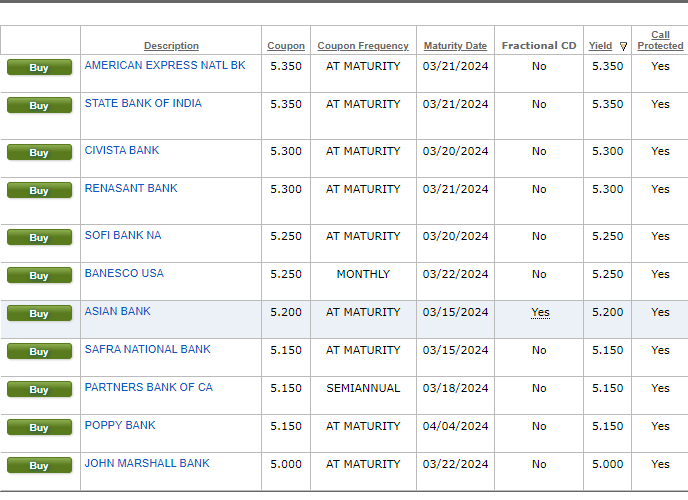The image size is (688, 500).
Task: Open ASIAN BANK details link
Action: pyautogui.click(x=118, y=311)
